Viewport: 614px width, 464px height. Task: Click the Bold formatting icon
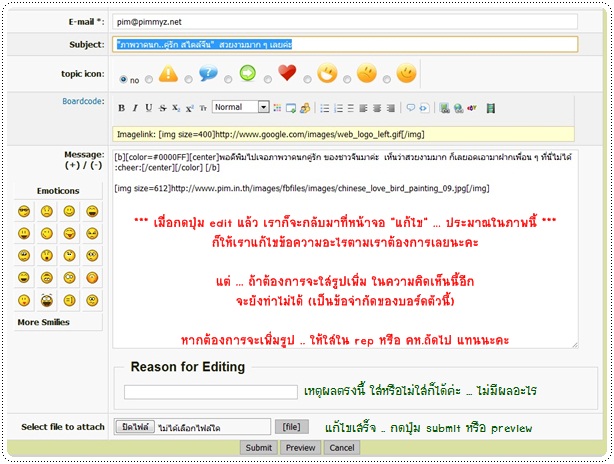[x=122, y=108]
